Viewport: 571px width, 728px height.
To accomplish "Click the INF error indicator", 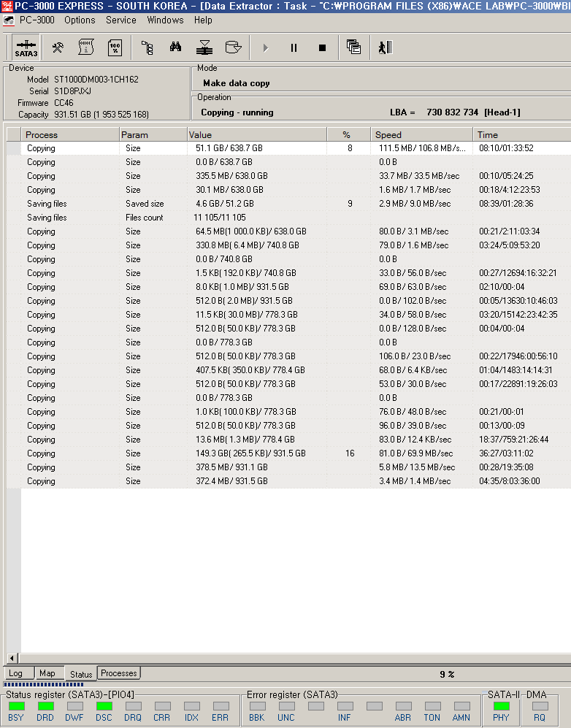I will (x=345, y=705).
